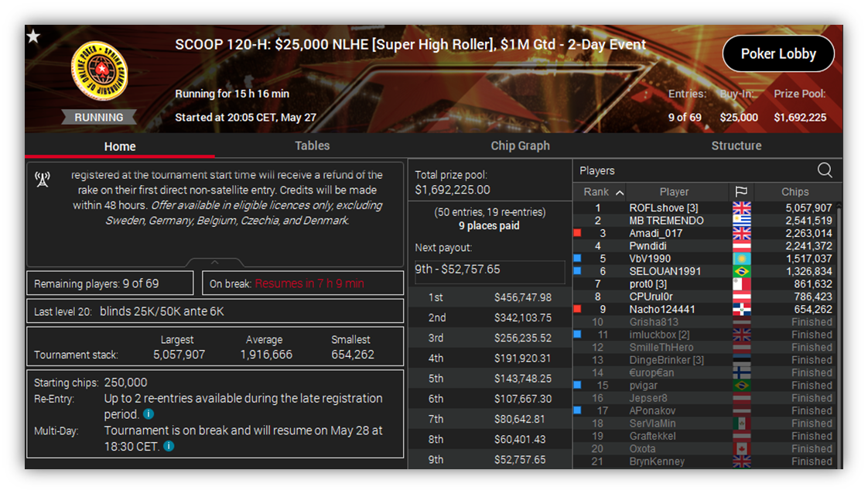Click the players list scrollbar
The width and height of the screenshot is (868, 494).
pyautogui.click(x=839, y=335)
